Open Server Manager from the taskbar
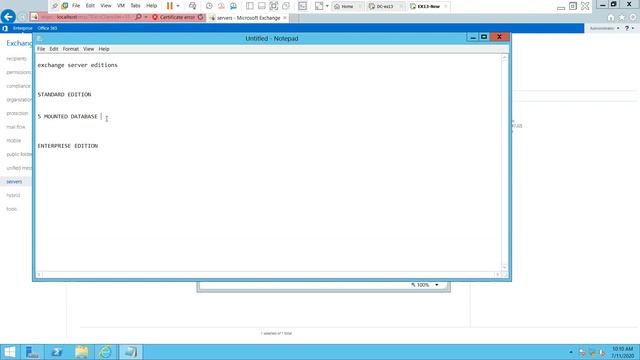 click(x=32, y=352)
